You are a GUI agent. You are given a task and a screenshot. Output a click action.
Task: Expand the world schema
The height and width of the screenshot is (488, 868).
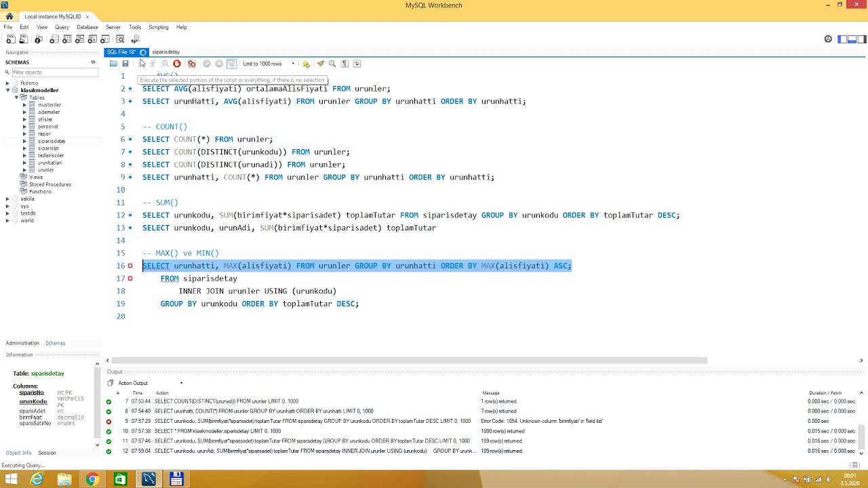point(7,221)
